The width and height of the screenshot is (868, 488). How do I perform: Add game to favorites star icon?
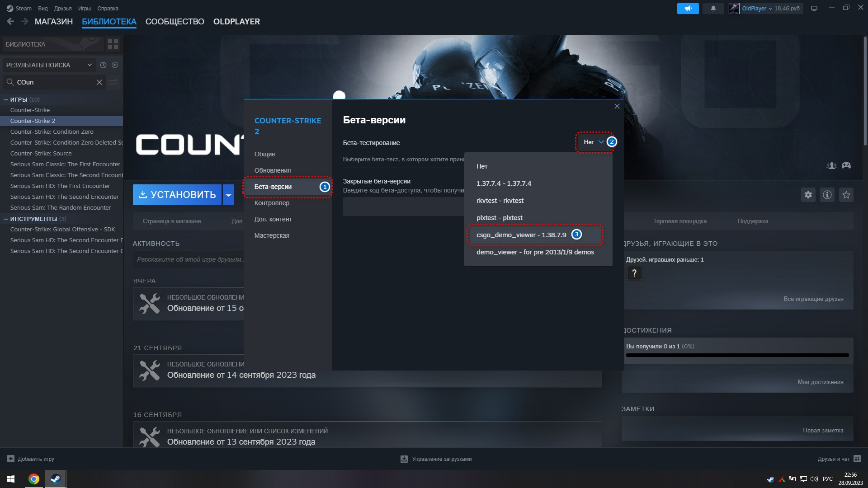[x=846, y=195]
